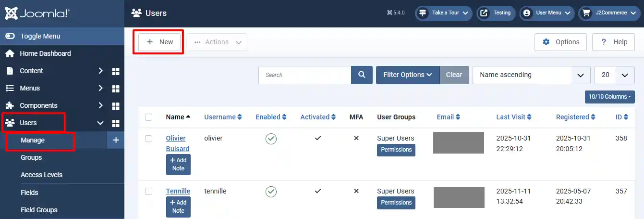This screenshot has height=219, width=644.
Task: Click the Toggle Menu switch icon
Action: click(10, 36)
